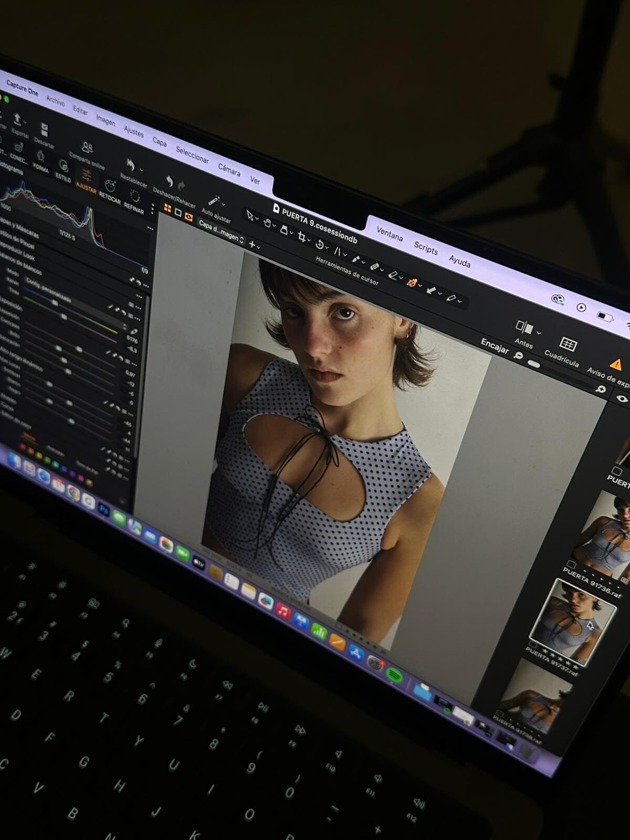Viewport: 630px width, 840px height.
Task: Open the Ajustes menu
Action: click(x=134, y=131)
